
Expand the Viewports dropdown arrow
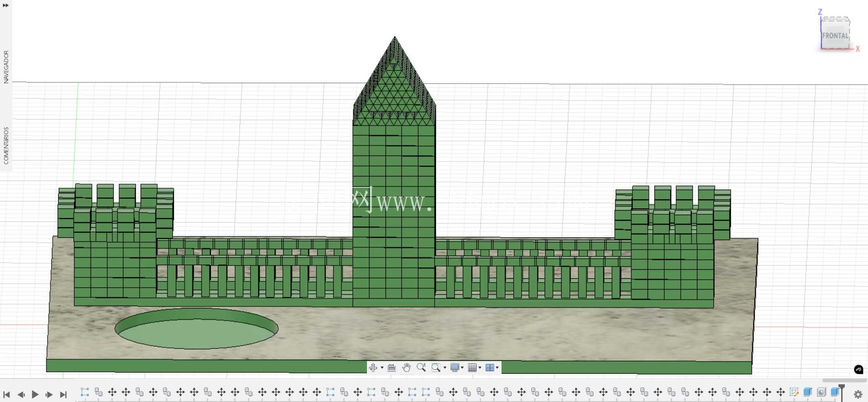[497, 367]
